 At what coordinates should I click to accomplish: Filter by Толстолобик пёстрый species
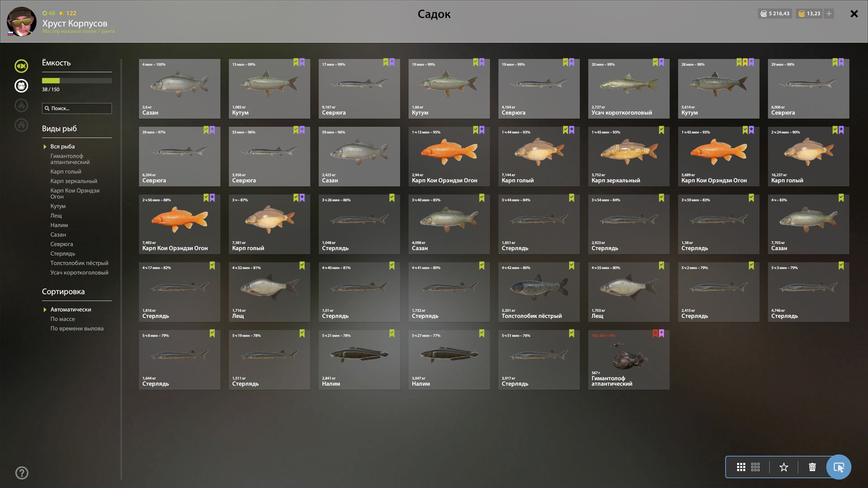point(79,263)
